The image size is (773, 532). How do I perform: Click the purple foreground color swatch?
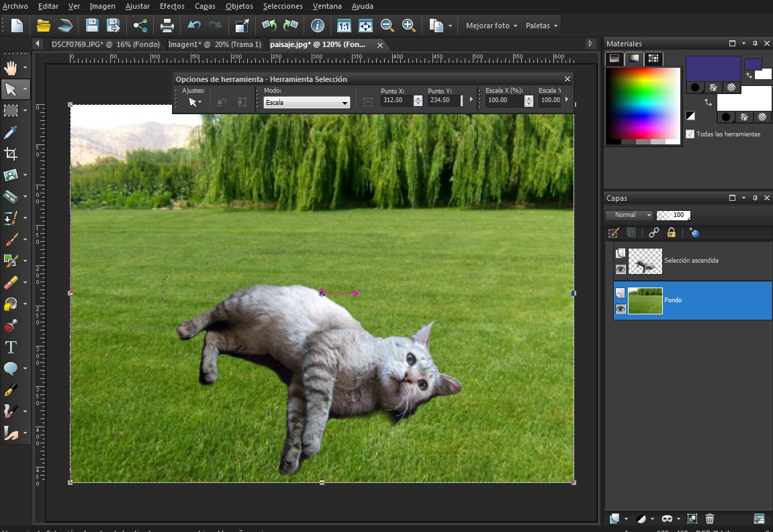713,69
